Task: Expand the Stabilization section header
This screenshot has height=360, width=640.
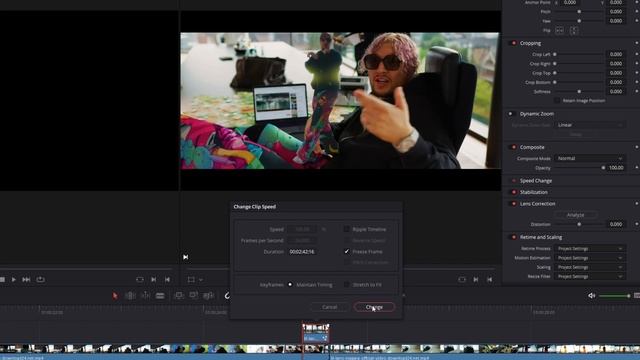Action: pyautogui.click(x=534, y=192)
